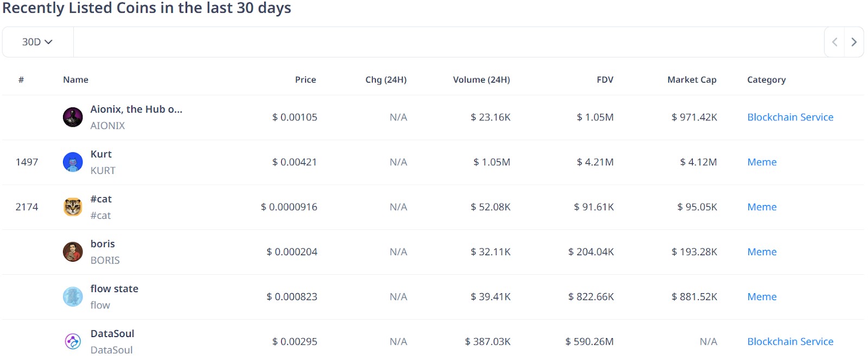Click FDV $ 4.21M
This screenshot has width=868, height=362.
pos(595,162)
